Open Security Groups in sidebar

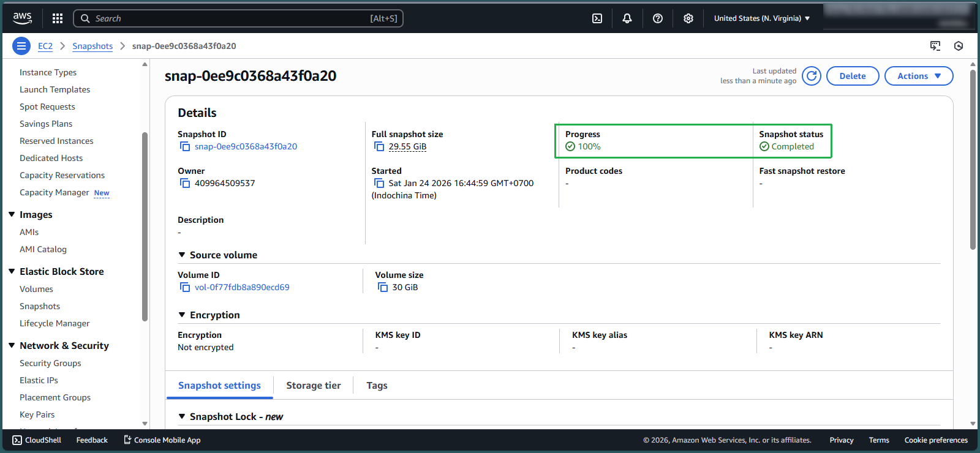50,363
